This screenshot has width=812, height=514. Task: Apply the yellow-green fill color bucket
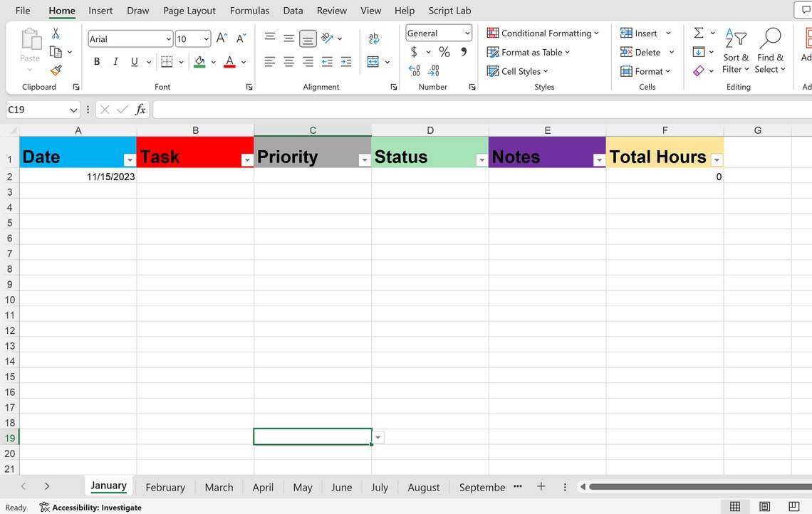pos(199,62)
